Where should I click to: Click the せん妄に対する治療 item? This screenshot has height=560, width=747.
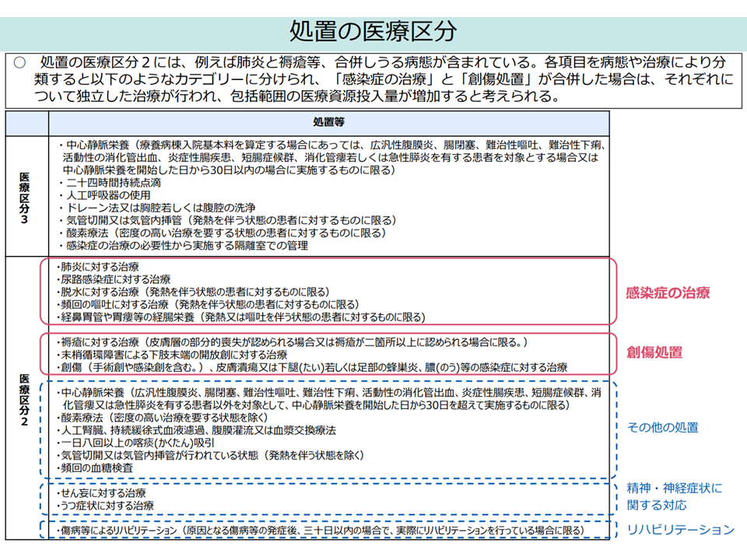(103, 493)
